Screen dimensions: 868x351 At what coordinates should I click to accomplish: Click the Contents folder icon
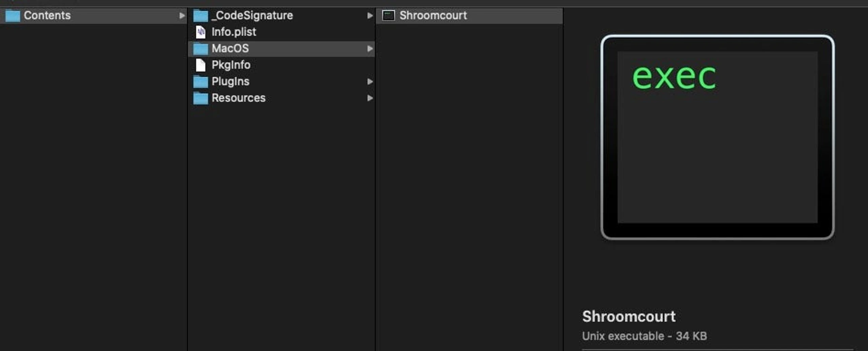13,16
